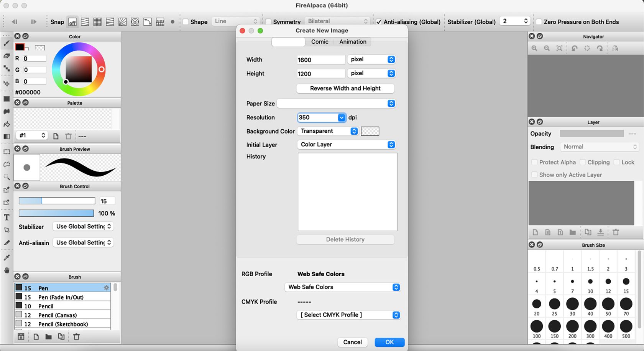Screen dimensions: 644x351
Task: Switch to the Comic tab
Action: point(320,42)
